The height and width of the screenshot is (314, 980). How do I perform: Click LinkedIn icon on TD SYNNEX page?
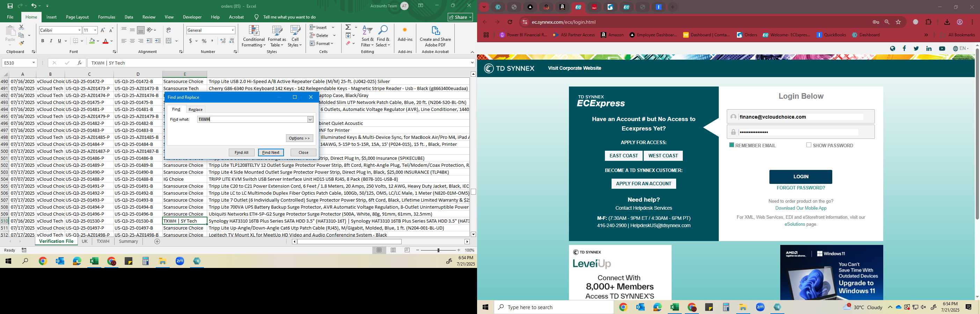tap(929, 48)
